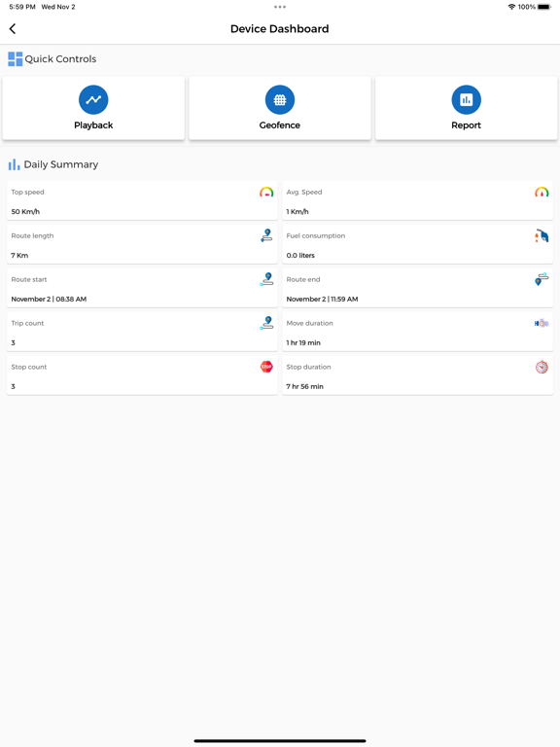Click the Trip count pin icon

click(x=266, y=323)
